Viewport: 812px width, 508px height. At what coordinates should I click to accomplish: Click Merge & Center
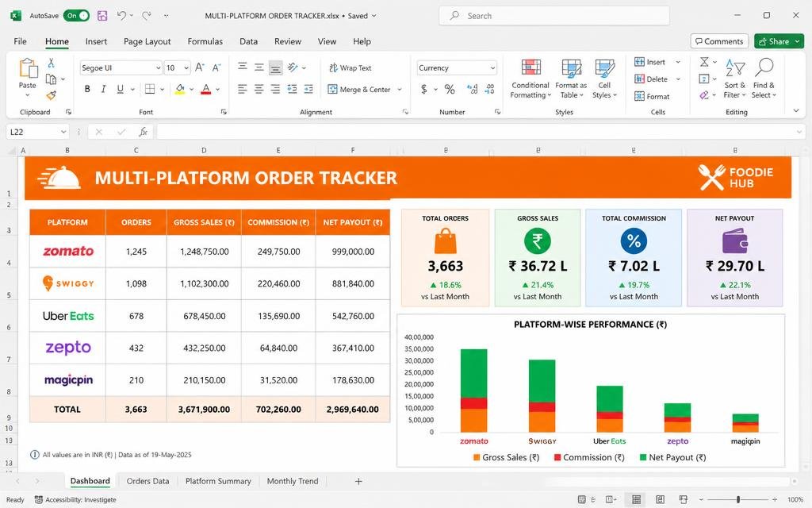[359, 89]
